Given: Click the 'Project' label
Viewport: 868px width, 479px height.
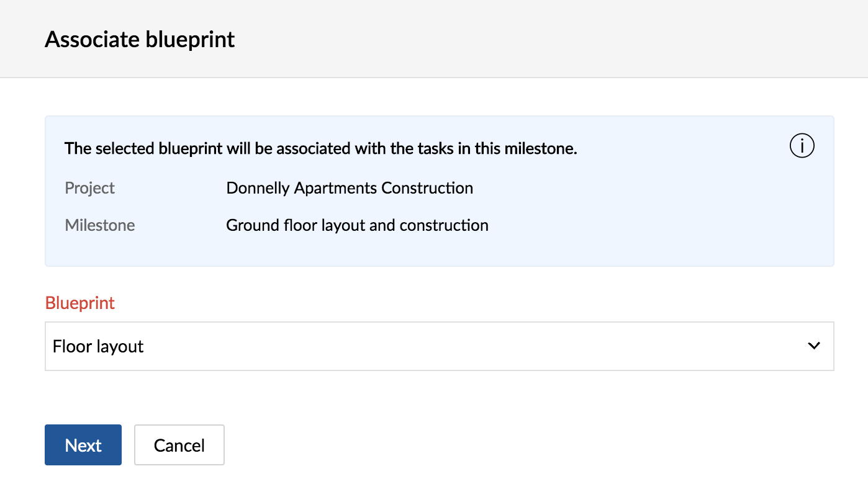Looking at the screenshot, I should (x=90, y=188).
